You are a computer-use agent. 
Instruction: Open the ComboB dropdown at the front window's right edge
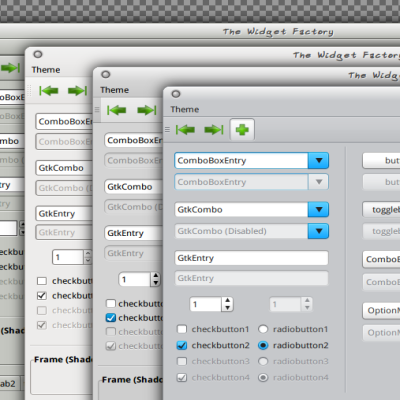381,259
